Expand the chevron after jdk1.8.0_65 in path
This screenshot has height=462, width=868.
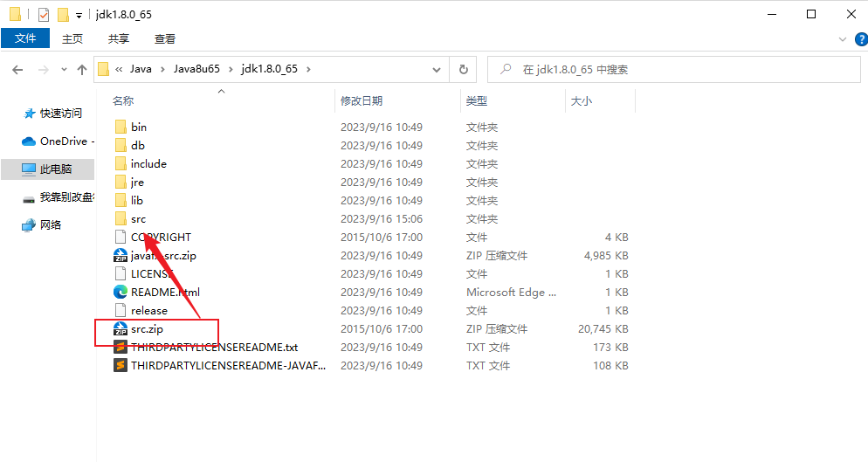point(308,69)
